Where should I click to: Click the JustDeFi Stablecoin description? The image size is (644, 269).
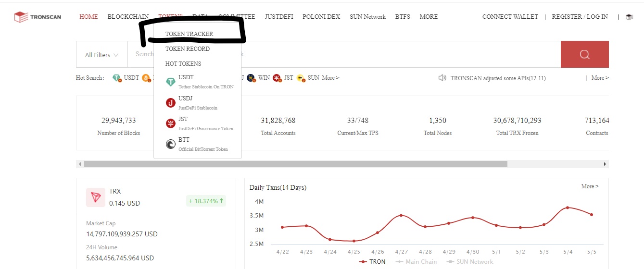pyautogui.click(x=198, y=108)
